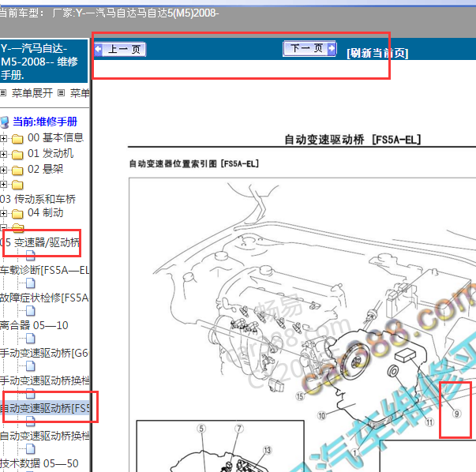The image size is (476, 472).
Task: Click callout number 15 in diagram
Action: tap(300, 396)
